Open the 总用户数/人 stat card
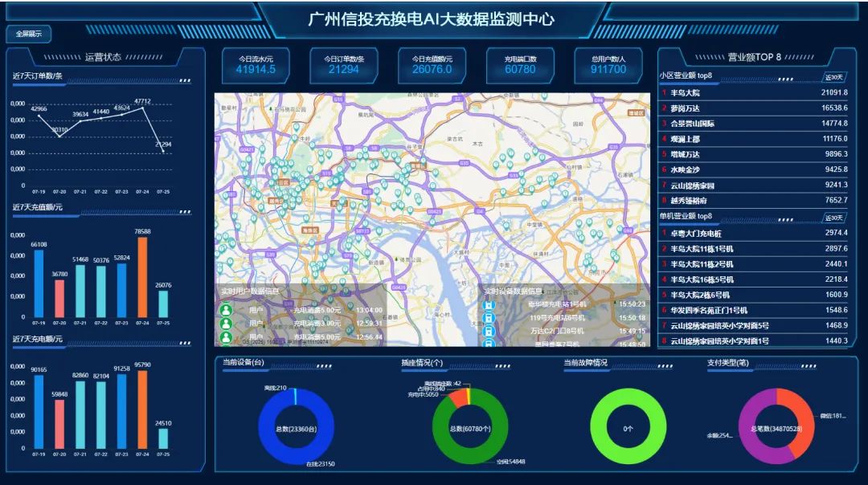This screenshot has width=868, height=485. tap(608, 65)
